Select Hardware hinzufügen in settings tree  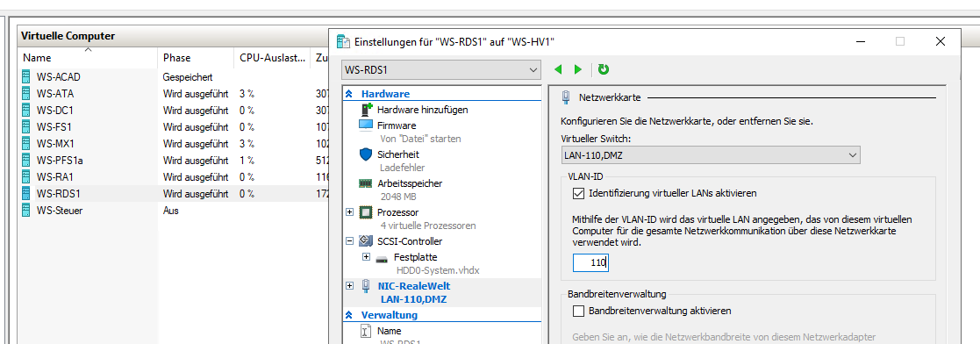coord(423,110)
